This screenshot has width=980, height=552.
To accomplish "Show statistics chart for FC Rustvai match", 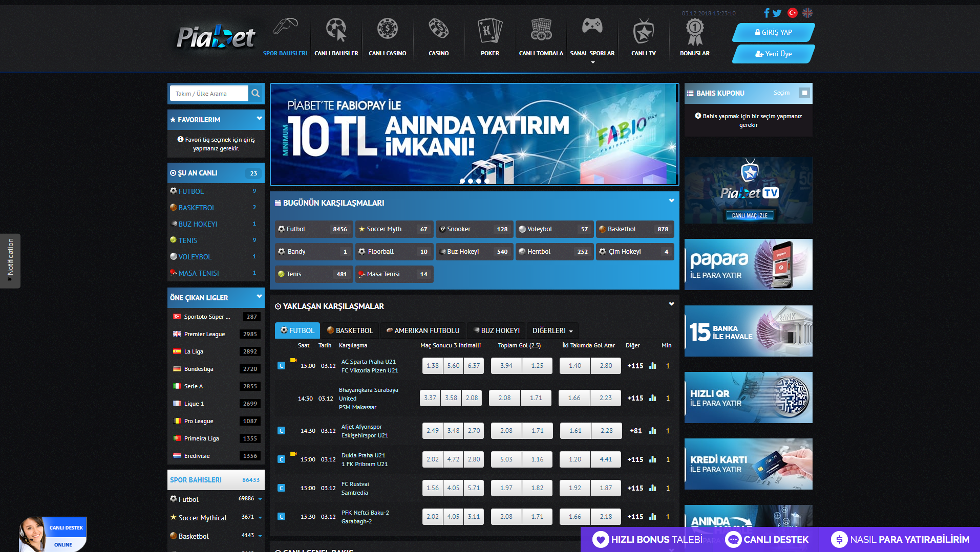I will (x=652, y=488).
